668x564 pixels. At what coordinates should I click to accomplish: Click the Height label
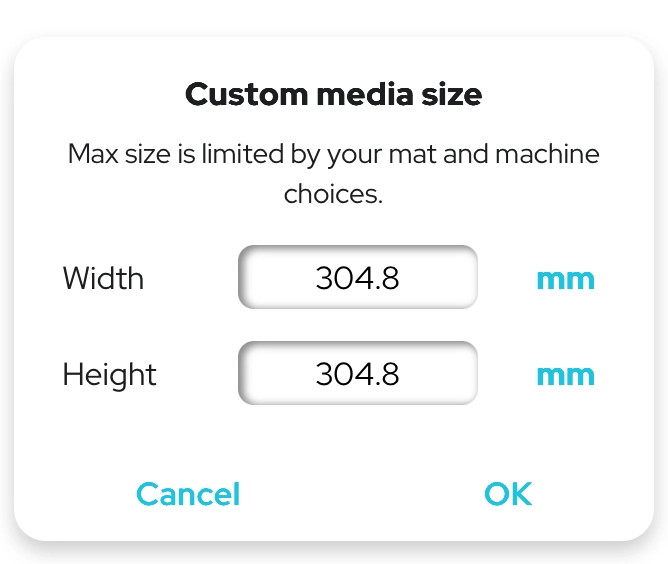pos(110,374)
